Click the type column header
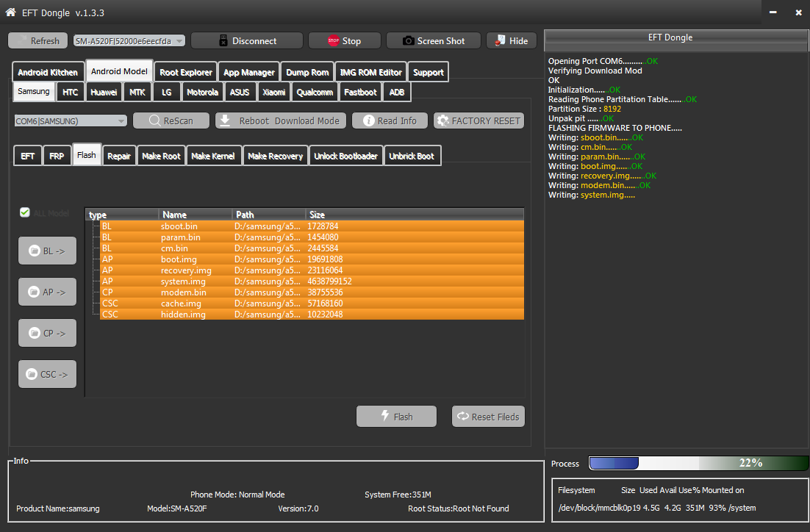810x532 pixels. coord(122,215)
